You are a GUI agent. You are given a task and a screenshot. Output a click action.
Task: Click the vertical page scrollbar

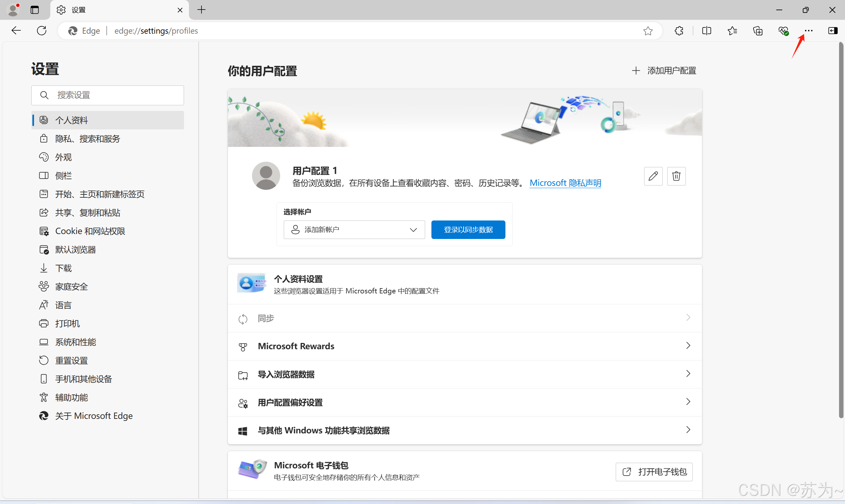click(x=841, y=231)
